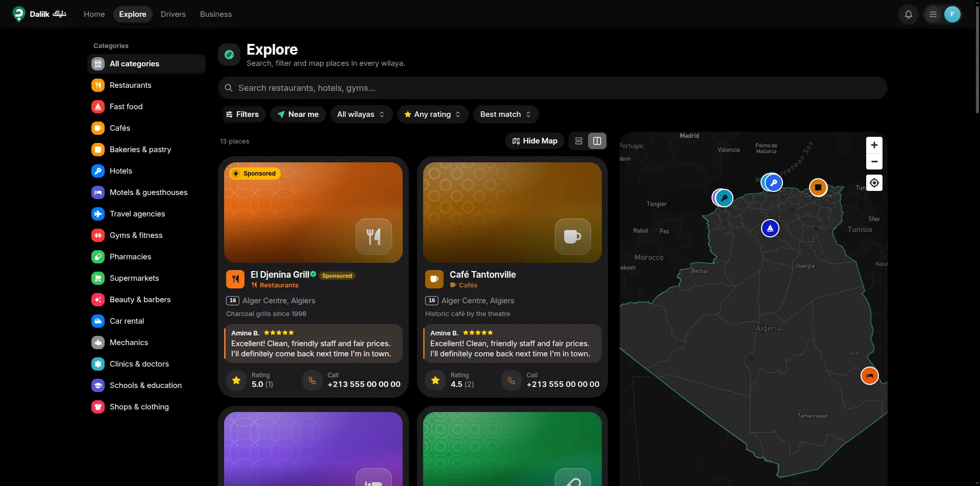The width and height of the screenshot is (980, 486).
Task: Open the hamburger menu icon
Action: coord(933,14)
